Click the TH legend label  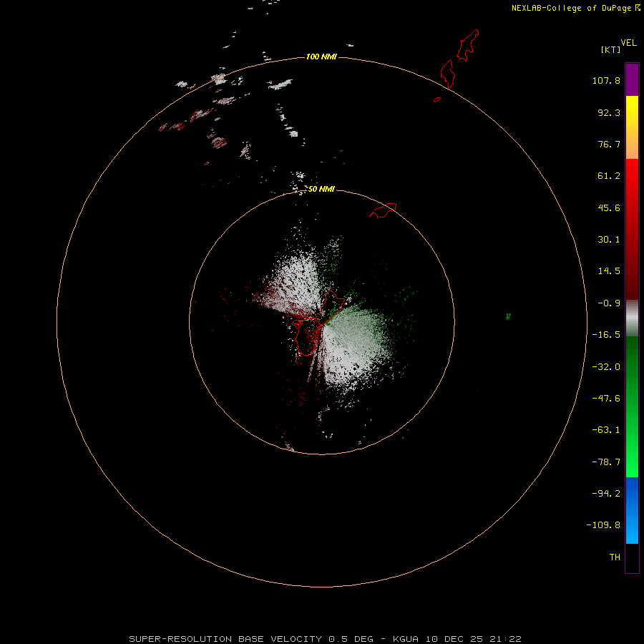click(615, 557)
